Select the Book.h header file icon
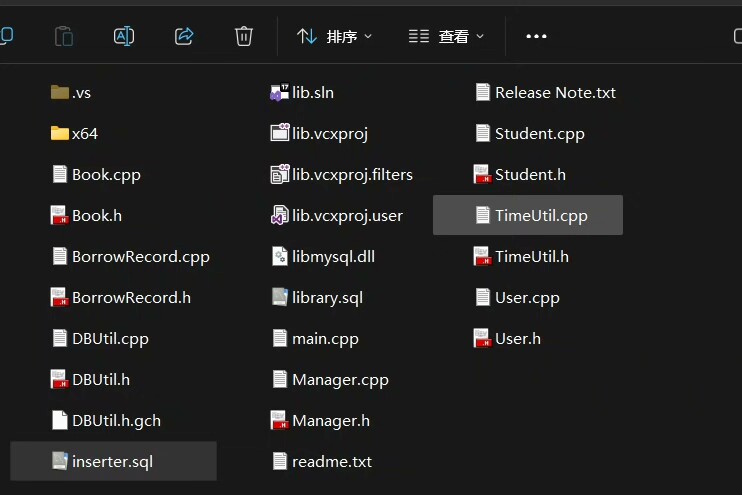 [60, 216]
